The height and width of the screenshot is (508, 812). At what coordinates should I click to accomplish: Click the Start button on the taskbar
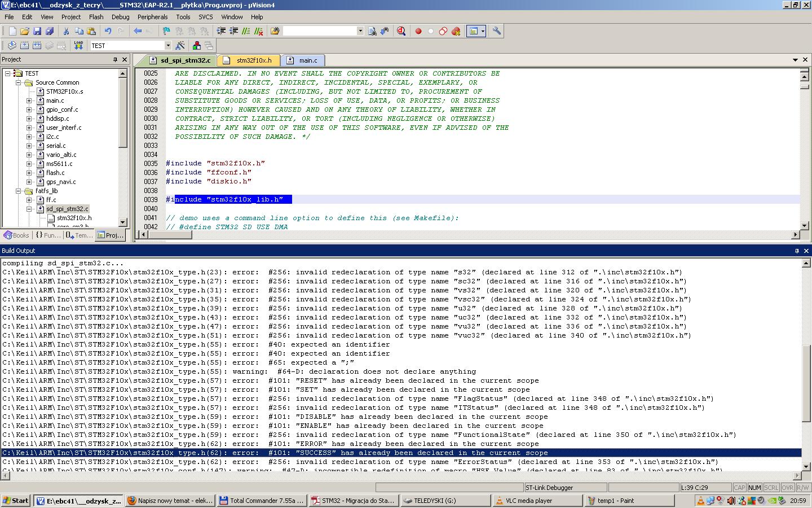pyautogui.click(x=16, y=501)
